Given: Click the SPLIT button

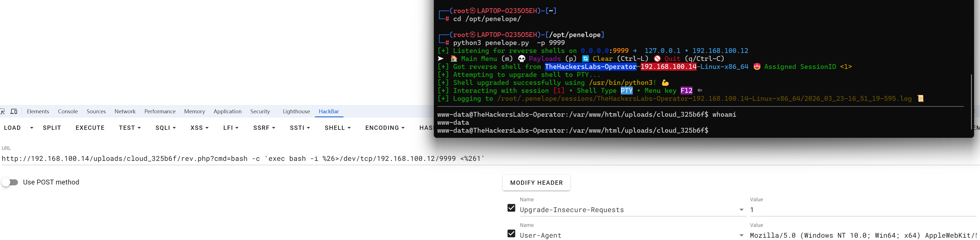Looking at the screenshot, I should point(52,128).
